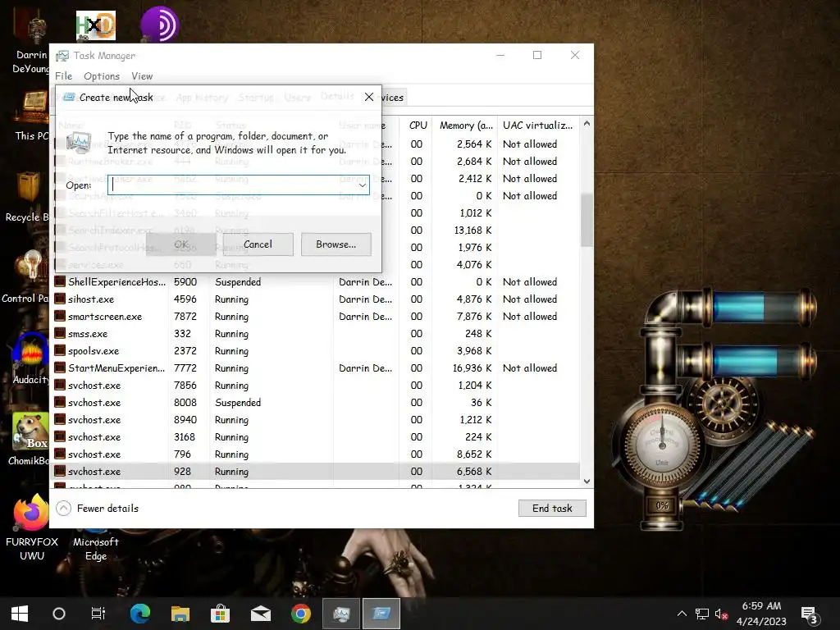
Task: Open the HxD desktop icon
Action: (x=95, y=25)
